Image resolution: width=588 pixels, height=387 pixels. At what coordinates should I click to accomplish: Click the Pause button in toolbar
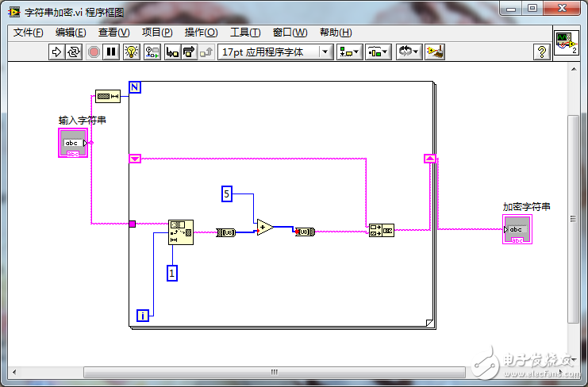(111, 52)
